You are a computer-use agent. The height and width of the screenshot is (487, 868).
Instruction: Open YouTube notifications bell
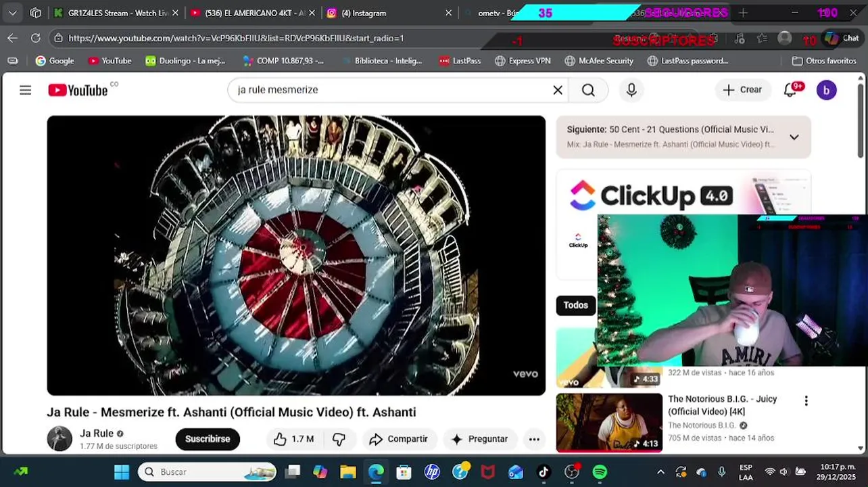pos(790,90)
